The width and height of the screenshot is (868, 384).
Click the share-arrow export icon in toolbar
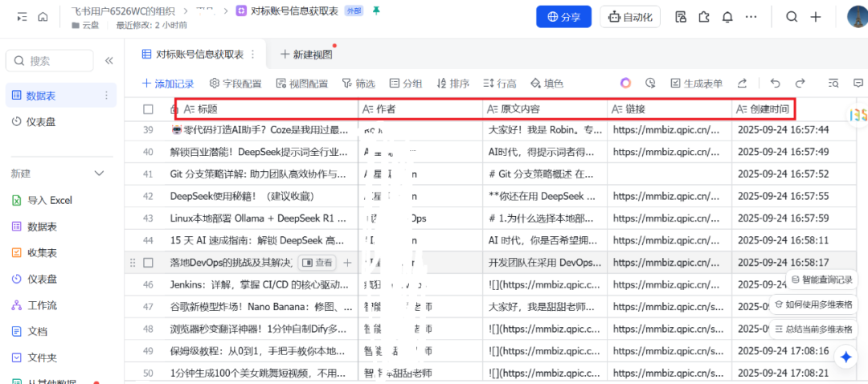tap(743, 84)
